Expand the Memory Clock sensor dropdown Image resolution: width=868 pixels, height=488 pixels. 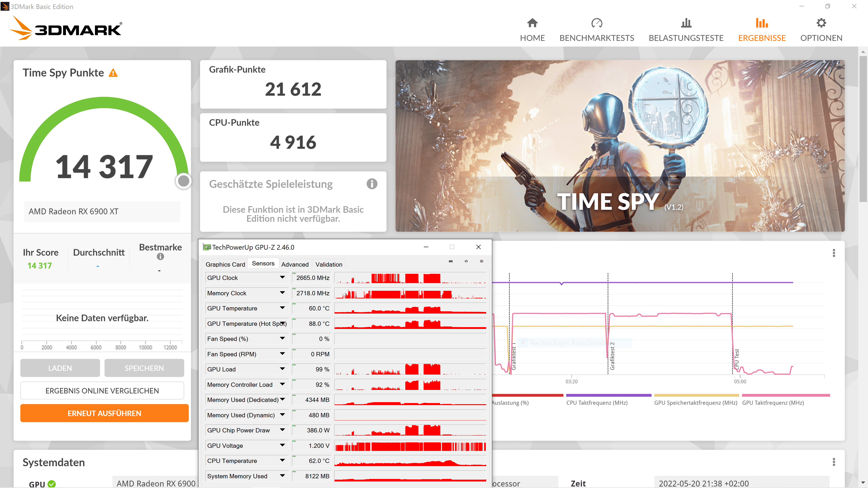[x=282, y=293]
